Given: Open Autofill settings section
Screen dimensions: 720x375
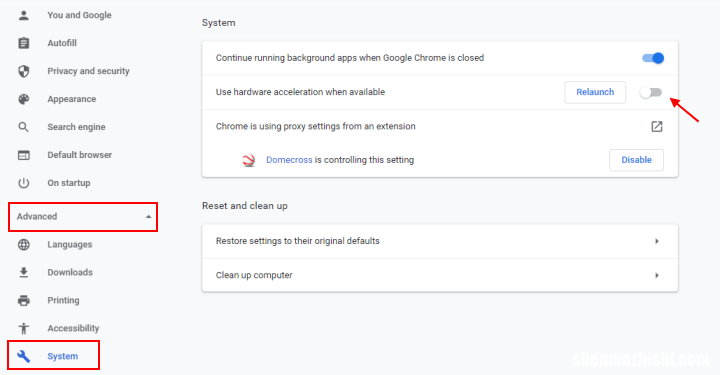Looking at the screenshot, I should [62, 43].
